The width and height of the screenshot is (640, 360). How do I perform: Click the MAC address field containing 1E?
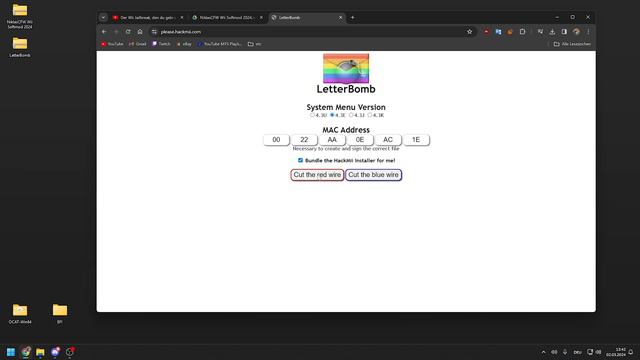coord(416,140)
